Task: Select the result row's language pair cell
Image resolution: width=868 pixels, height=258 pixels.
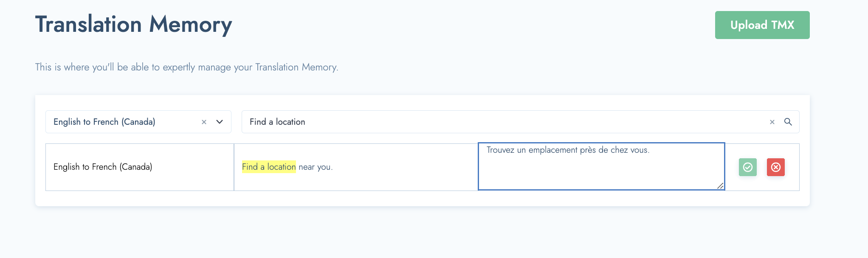Action: tap(140, 167)
